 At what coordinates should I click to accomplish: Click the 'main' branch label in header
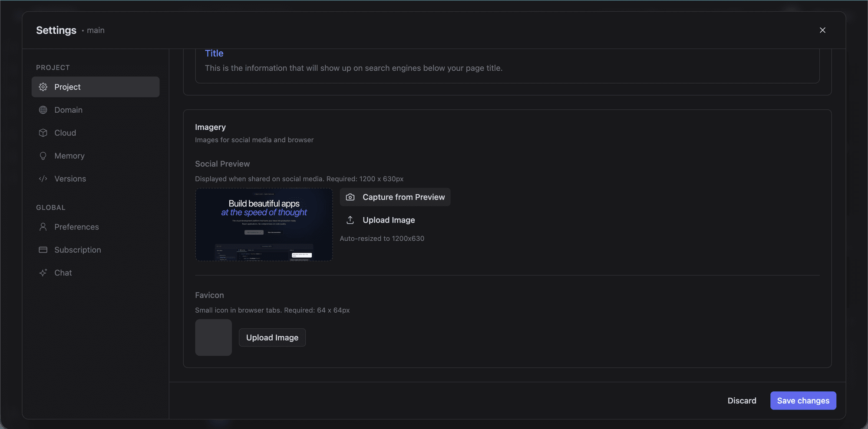pyautogui.click(x=96, y=30)
